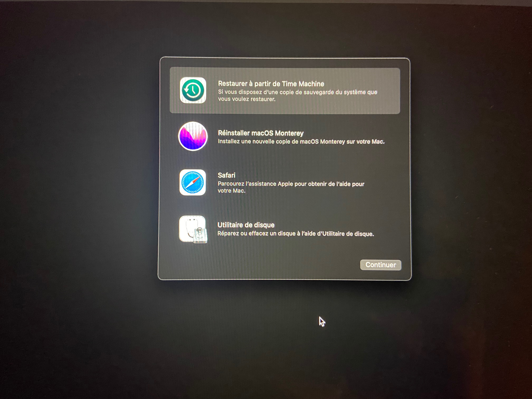Viewport: 532px width, 399px height.
Task: Click the word "Monterey" in the reinstall title
Action: pyautogui.click(x=289, y=133)
